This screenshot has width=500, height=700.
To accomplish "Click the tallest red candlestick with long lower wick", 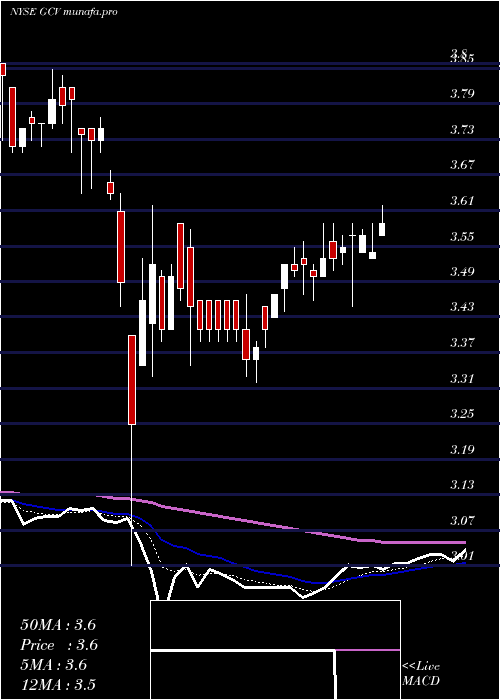I will pyautogui.click(x=132, y=451).
